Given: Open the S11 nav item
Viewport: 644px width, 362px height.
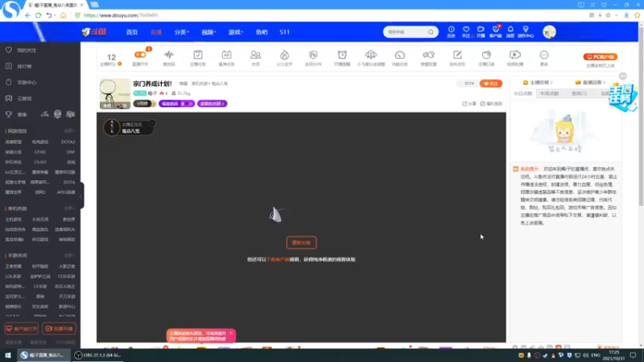Looking at the screenshot, I should (285, 32).
